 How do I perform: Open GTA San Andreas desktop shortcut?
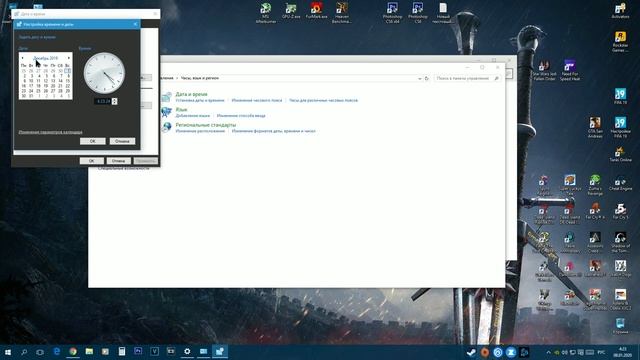coord(595,127)
